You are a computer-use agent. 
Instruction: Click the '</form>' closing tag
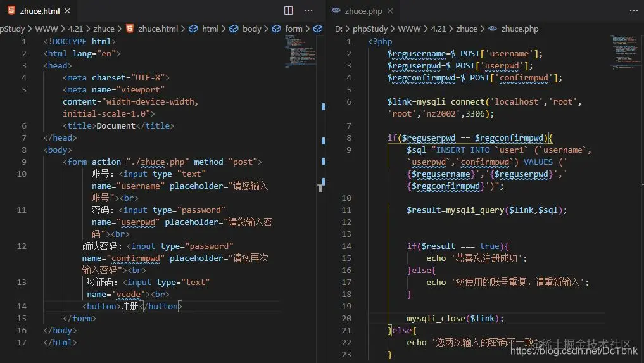[x=79, y=318]
